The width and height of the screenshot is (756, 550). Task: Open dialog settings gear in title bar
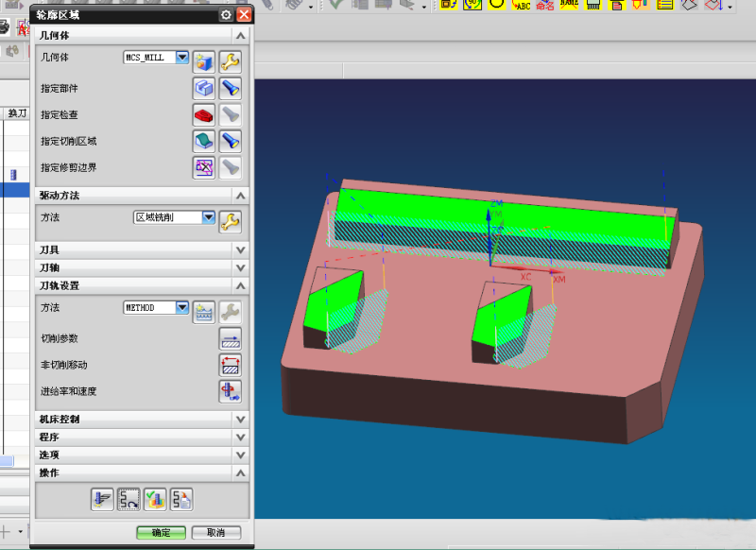(x=225, y=15)
